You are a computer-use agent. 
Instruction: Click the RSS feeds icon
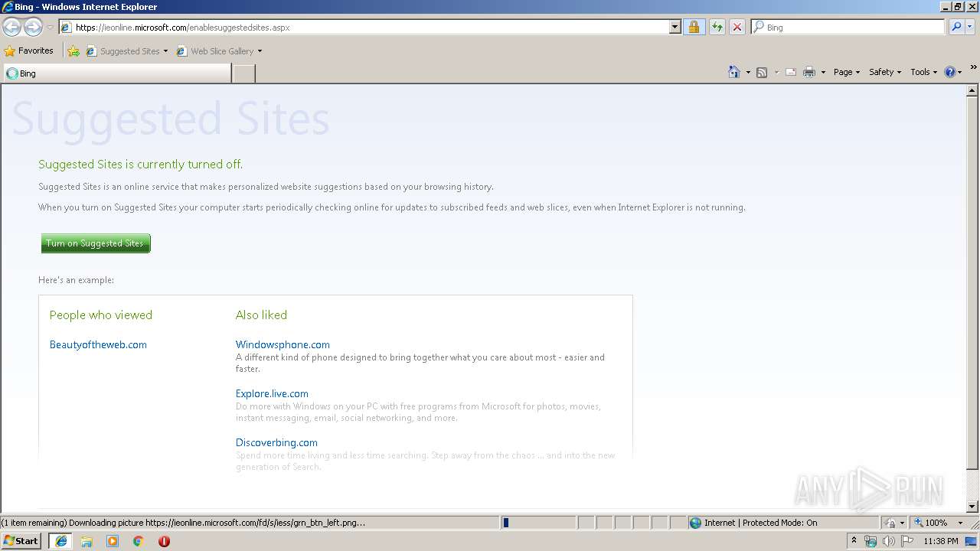click(762, 72)
